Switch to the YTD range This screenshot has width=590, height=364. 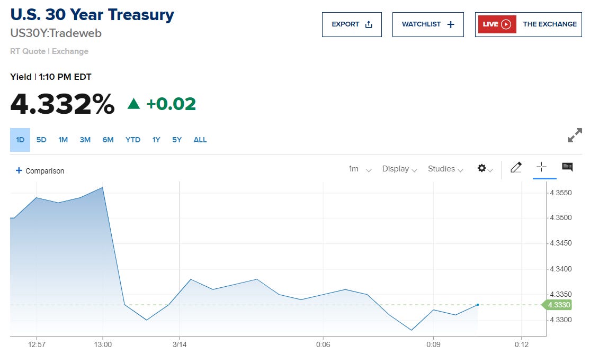click(x=133, y=140)
